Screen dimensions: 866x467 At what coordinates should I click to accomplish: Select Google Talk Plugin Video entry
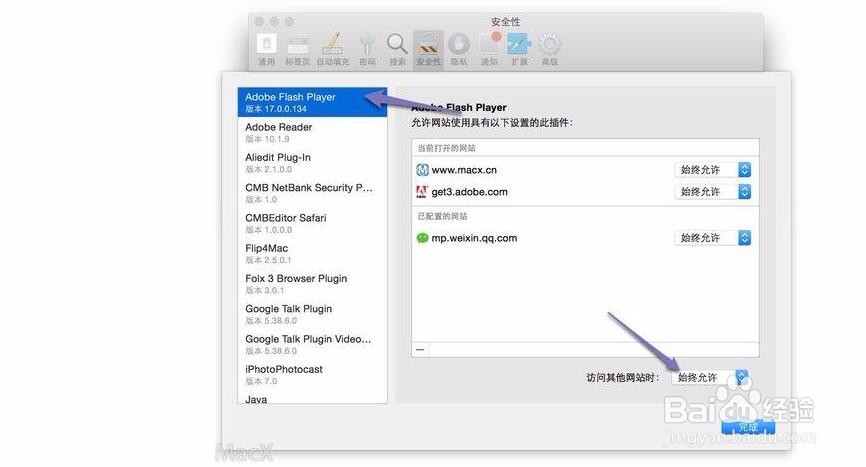(x=312, y=344)
